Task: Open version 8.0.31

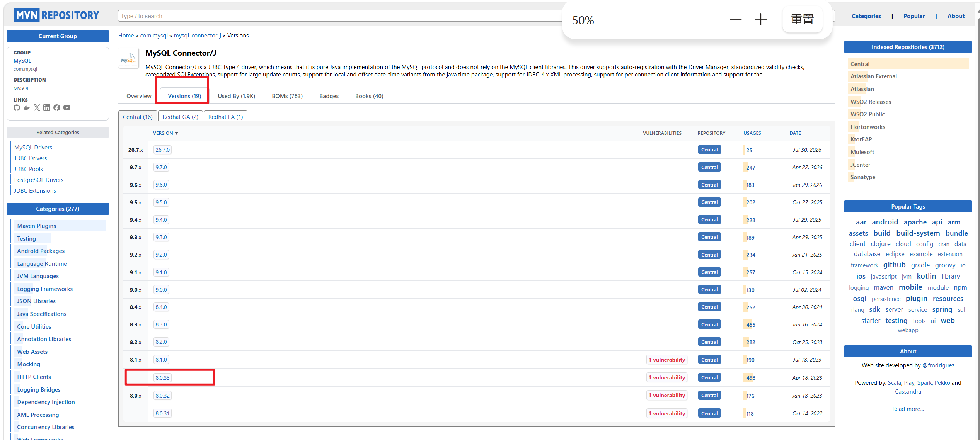Action: [x=162, y=413]
